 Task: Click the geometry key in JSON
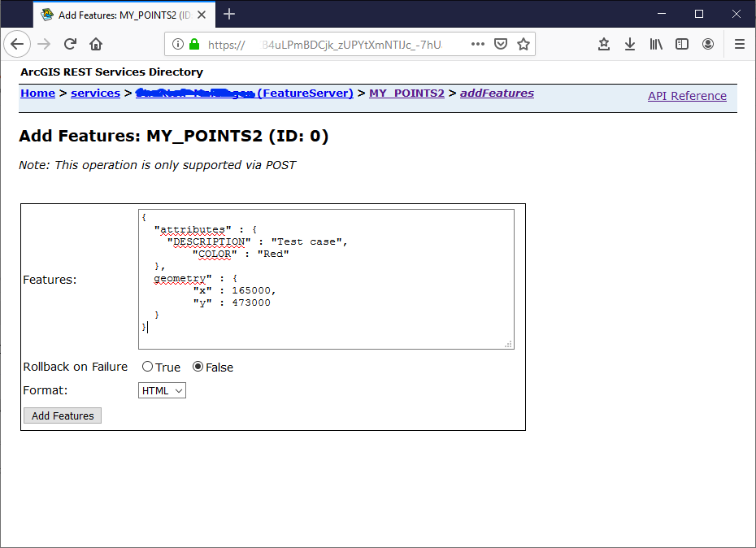[183, 278]
